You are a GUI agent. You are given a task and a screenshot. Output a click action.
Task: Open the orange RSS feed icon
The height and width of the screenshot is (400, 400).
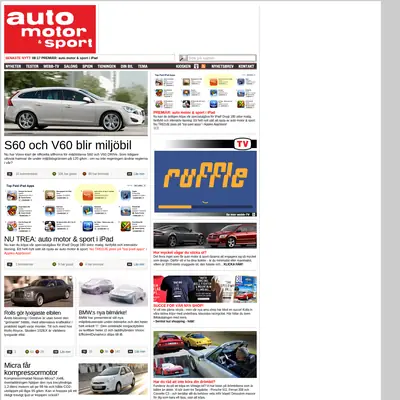click(x=203, y=66)
